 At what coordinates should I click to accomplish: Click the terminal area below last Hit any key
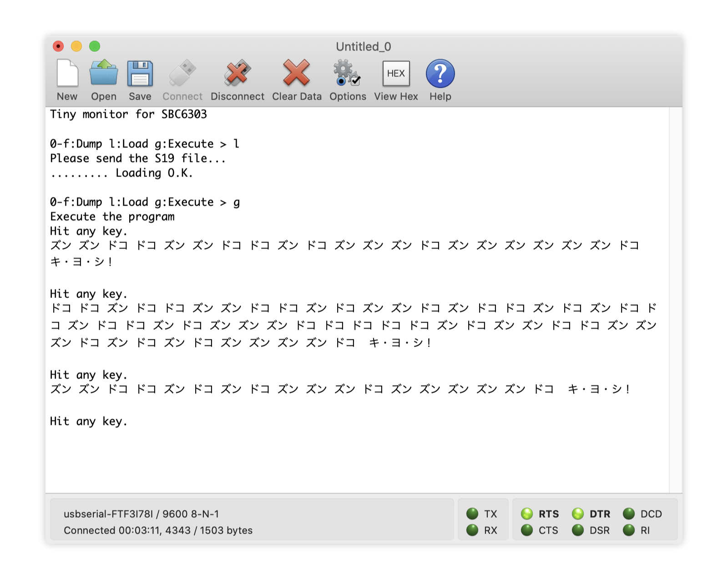pos(318,455)
